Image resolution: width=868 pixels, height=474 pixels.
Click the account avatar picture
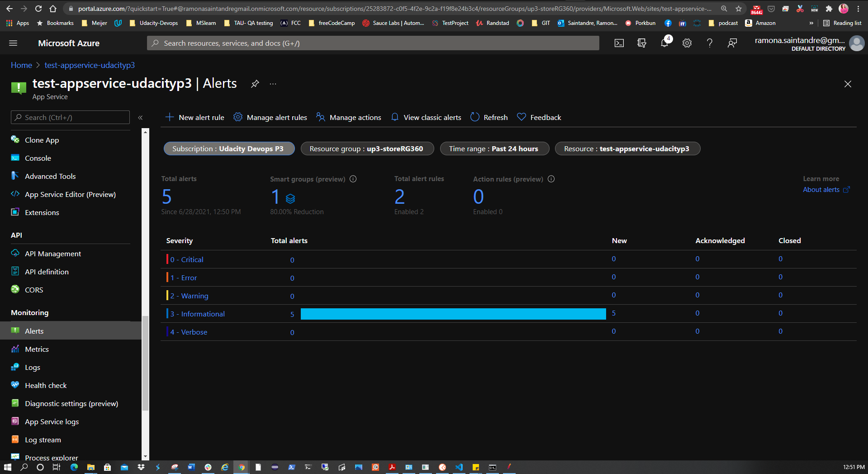click(857, 43)
